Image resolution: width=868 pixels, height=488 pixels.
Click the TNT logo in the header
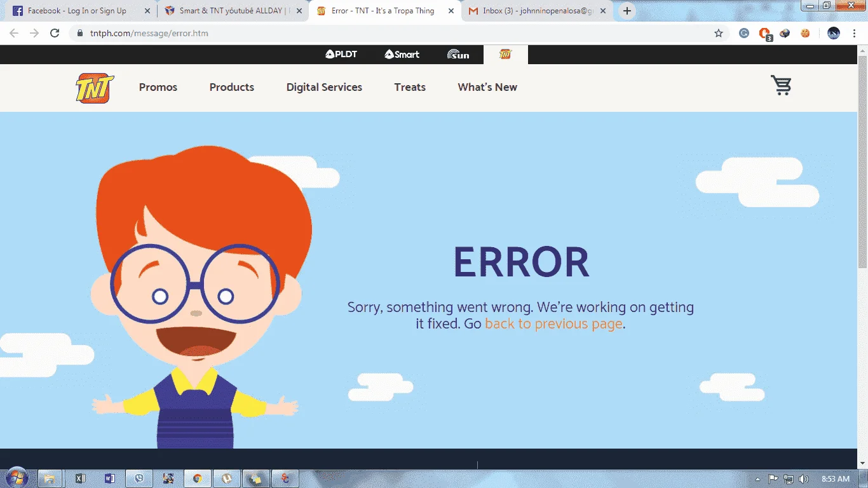point(95,88)
